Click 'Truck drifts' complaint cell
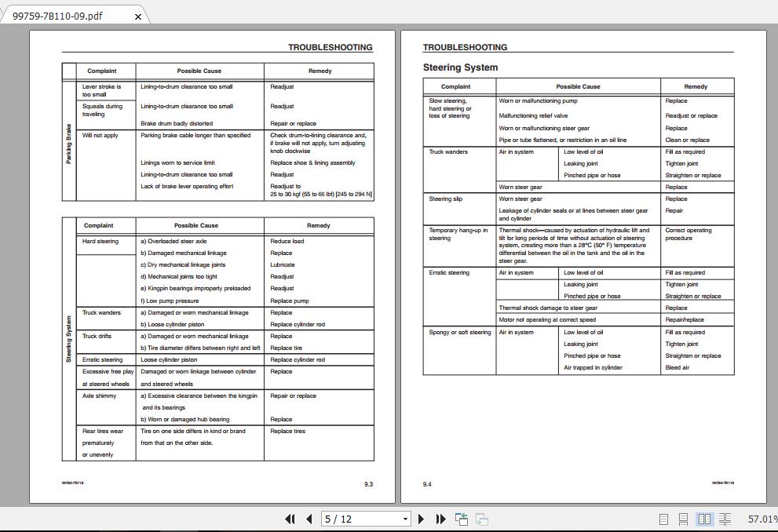778x532 pixels. coord(97,336)
